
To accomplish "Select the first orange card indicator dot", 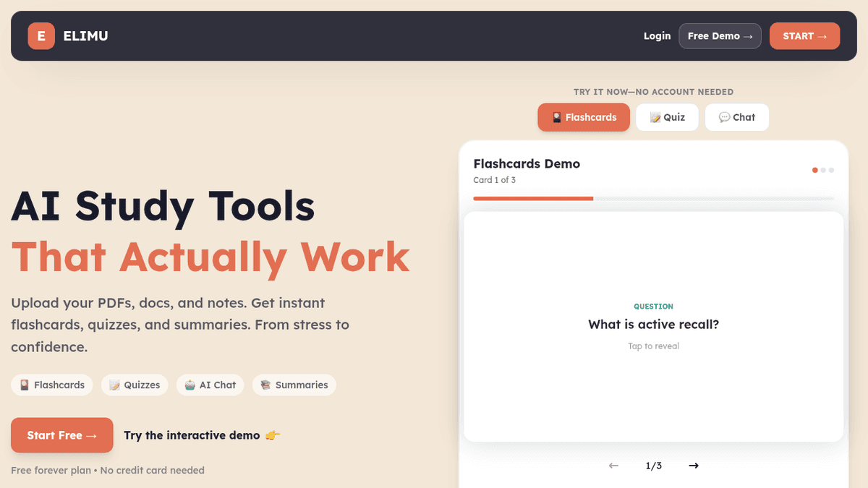I will click(815, 170).
